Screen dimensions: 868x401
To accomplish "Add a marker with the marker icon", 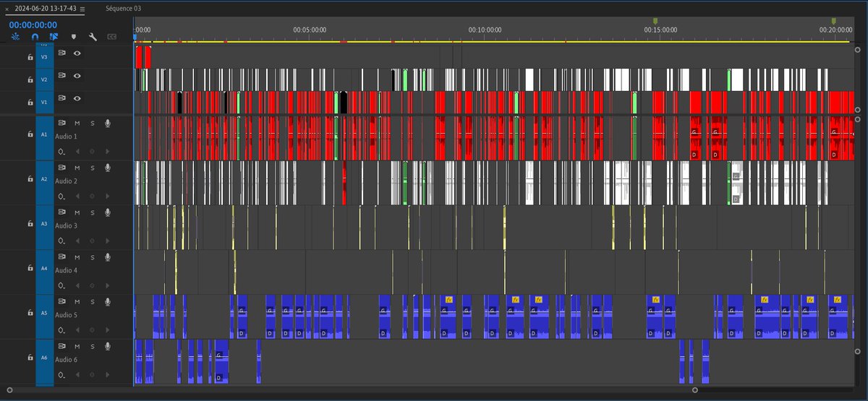I will coord(73,36).
